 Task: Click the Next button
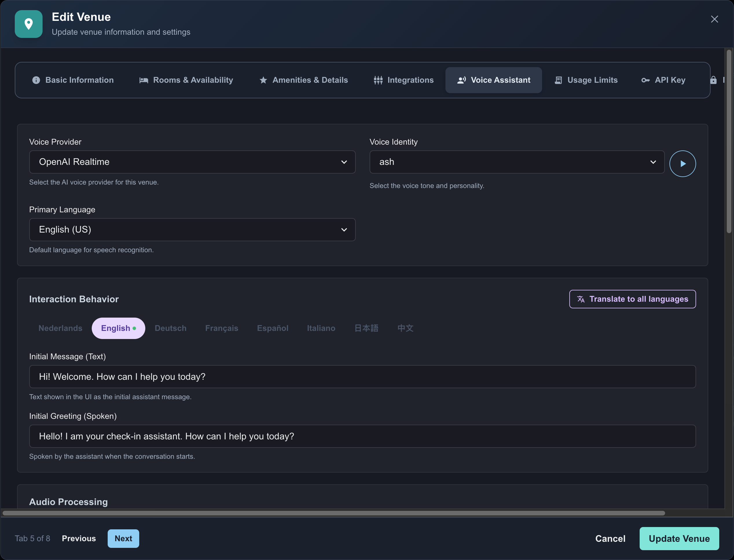[x=123, y=539]
